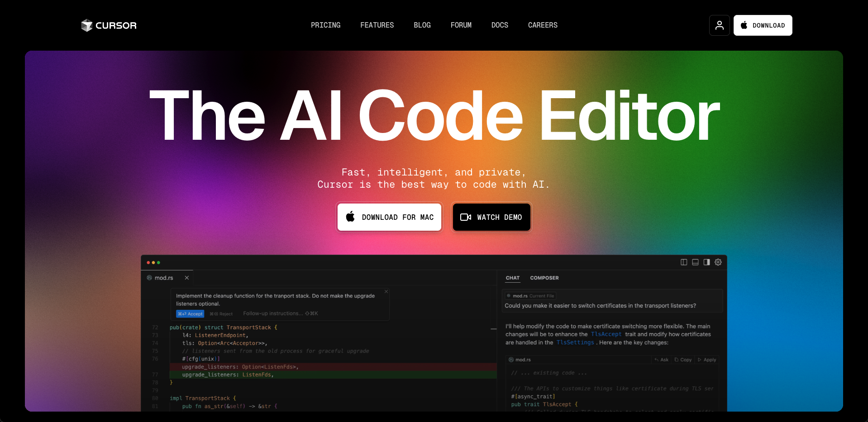The width and height of the screenshot is (868, 422).
Task: Click the header Download button
Action: pyautogui.click(x=763, y=25)
